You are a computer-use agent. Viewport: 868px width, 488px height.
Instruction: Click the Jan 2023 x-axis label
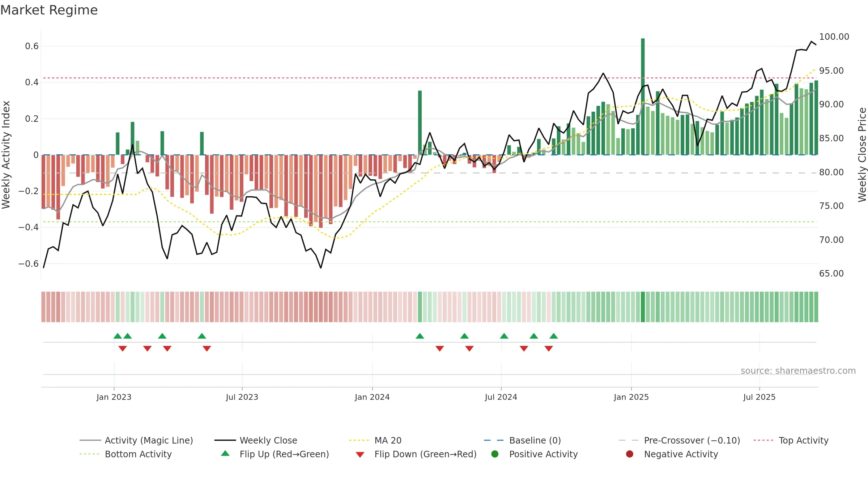[114, 397]
